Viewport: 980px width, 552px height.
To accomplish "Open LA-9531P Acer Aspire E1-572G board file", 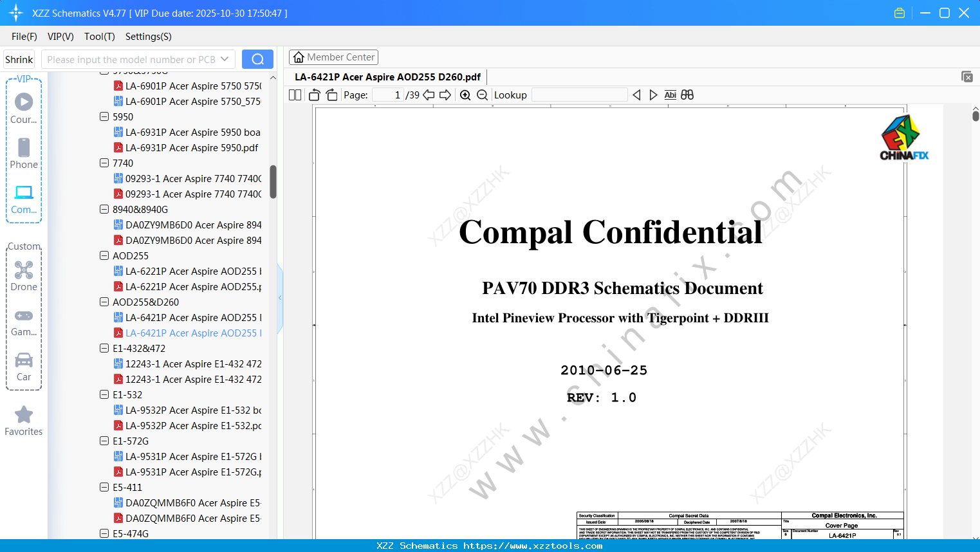I will (188, 457).
